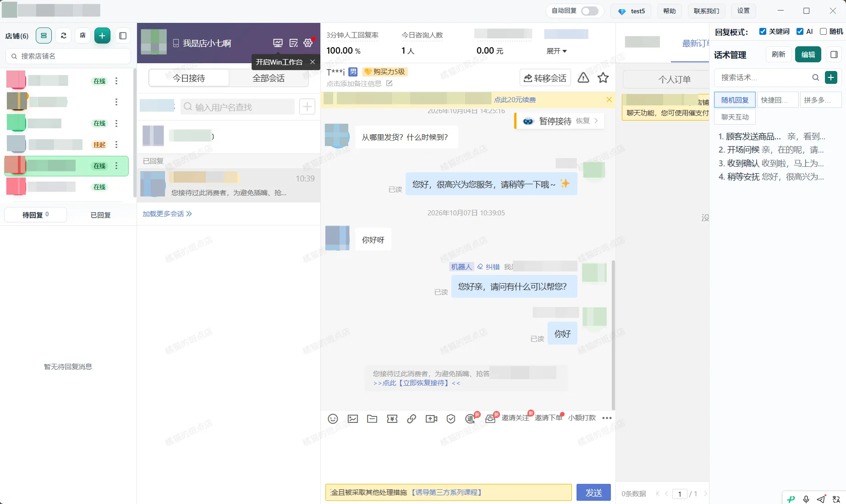This screenshot has width=846, height=504.
Task: Click the link chain icon in chat toolbar
Action: coord(412,418)
